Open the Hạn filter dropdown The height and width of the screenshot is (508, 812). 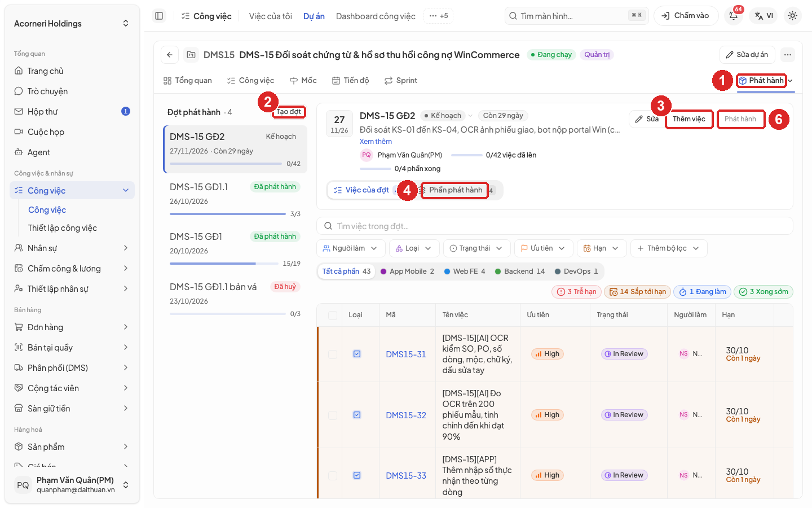601,248
